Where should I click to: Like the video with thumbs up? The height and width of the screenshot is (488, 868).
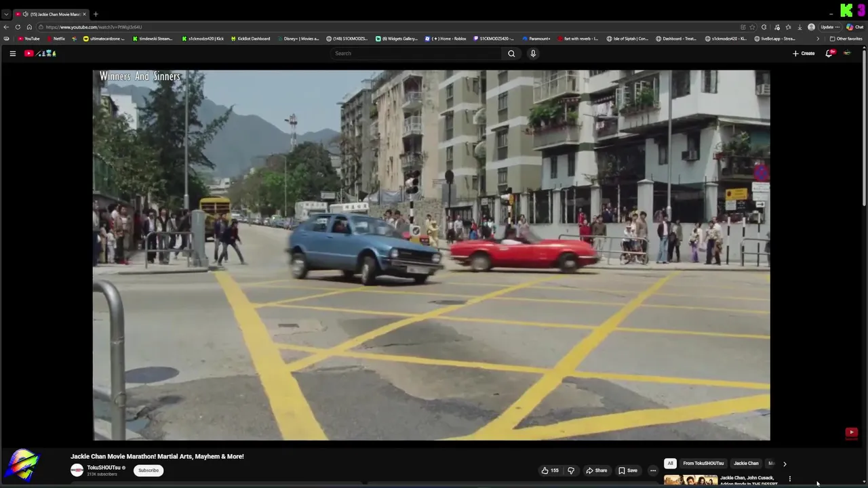(x=550, y=470)
